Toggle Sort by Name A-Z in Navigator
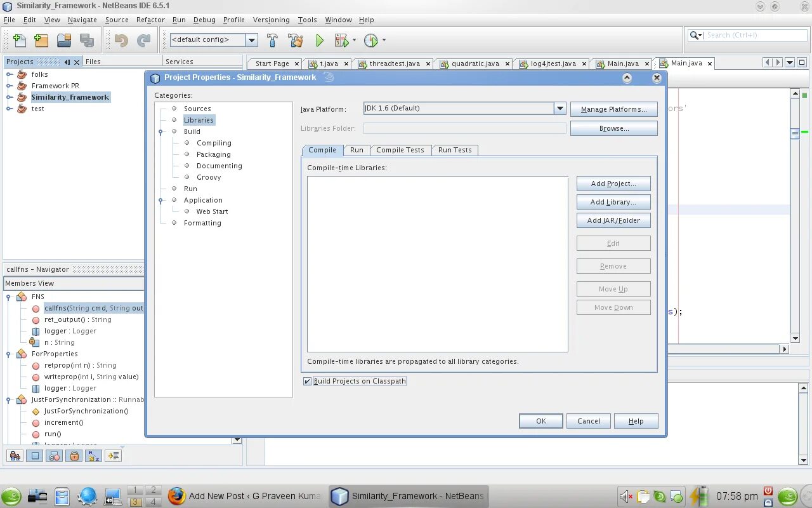The image size is (812, 508). point(93,455)
